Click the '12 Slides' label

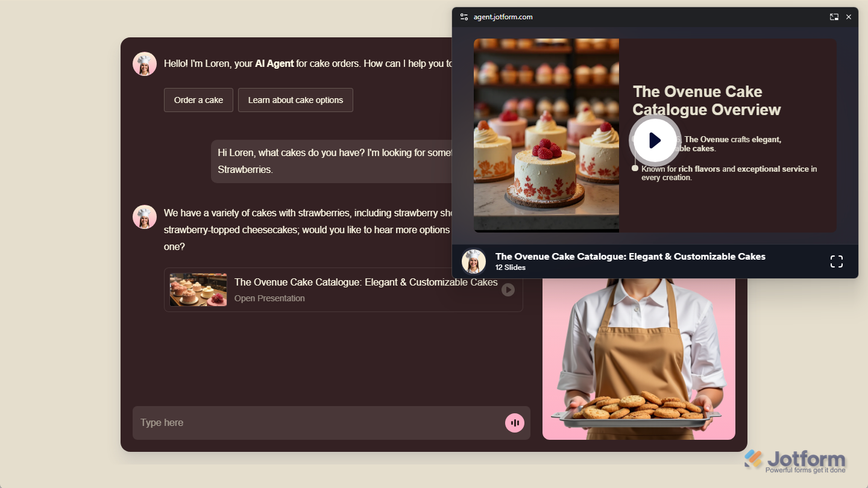pos(511,267)
